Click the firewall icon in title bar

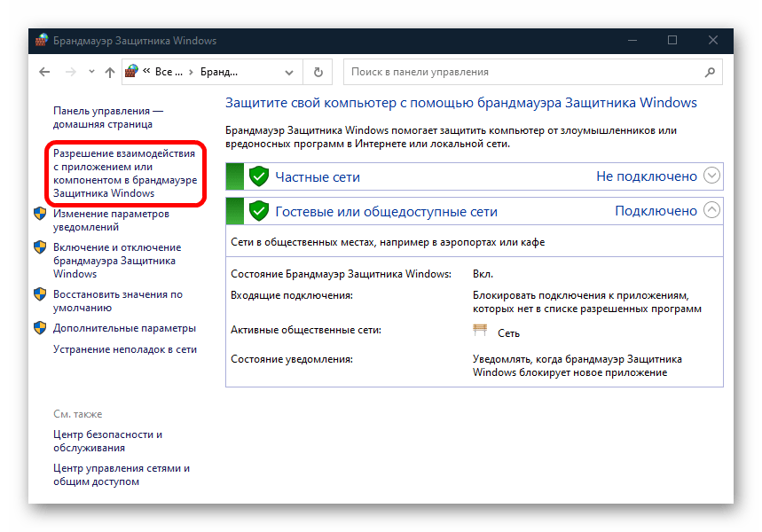[42, 40]
